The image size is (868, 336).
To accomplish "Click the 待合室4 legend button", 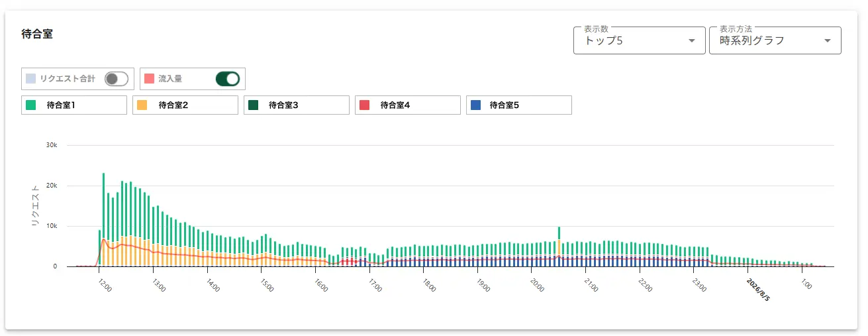I will tap(408, 105).
